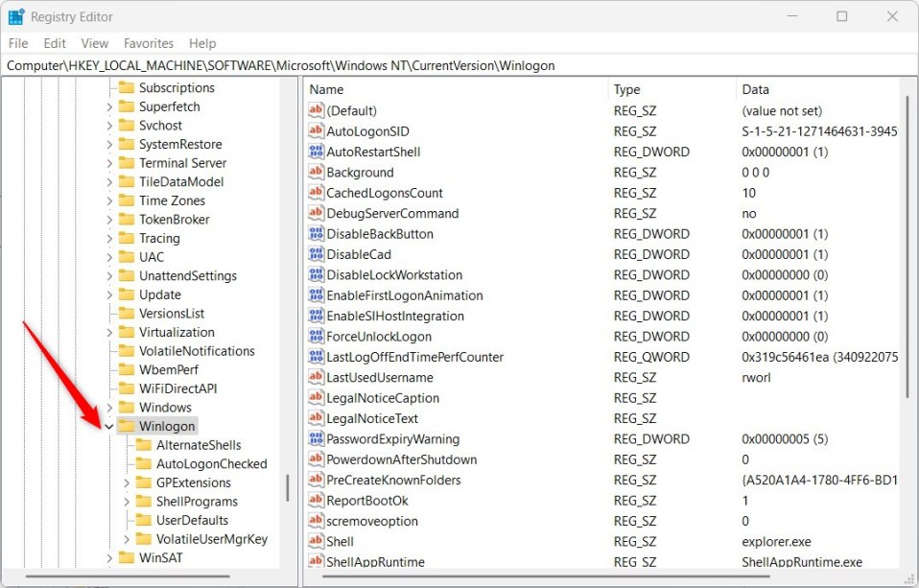This screenshot has width=919, height=588.
Task: Click the Superfetch folder icon
Action: pyautogui.click(x=126, y=106)
